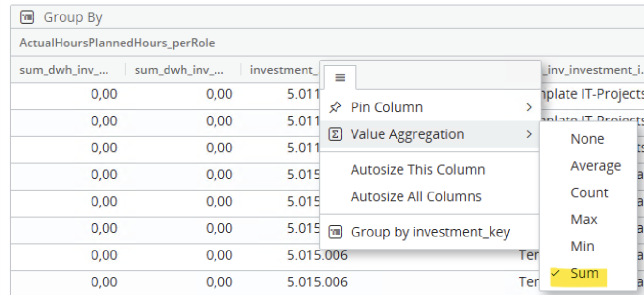The width and height of the screenshot is (644, 295).
Task: Open the Pin Column menu entry
Action: pos(386,107)
